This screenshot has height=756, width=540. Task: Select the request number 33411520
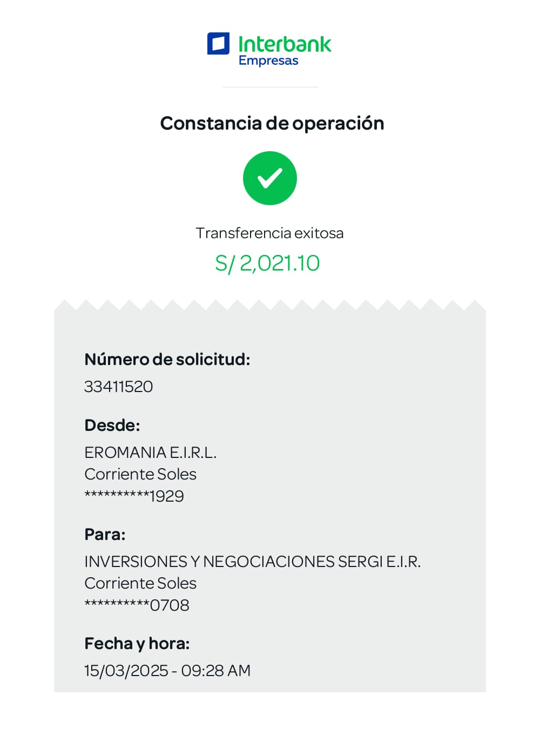(119, 387)
